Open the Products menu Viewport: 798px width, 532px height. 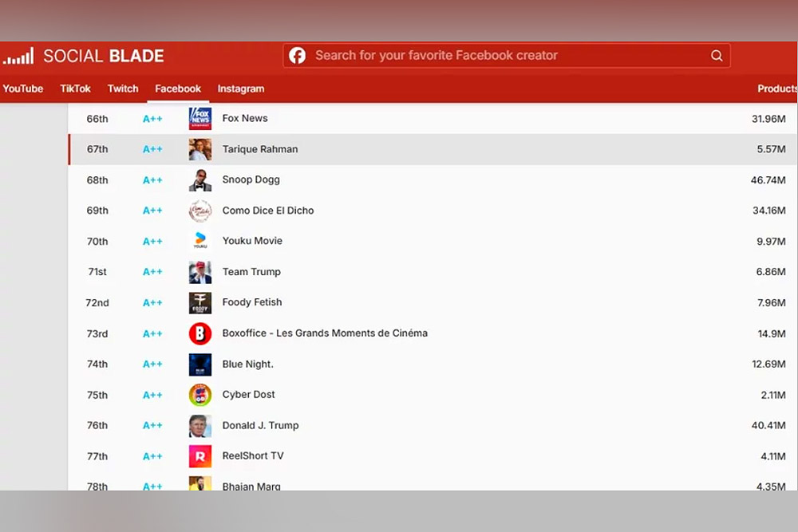[776, 89]
